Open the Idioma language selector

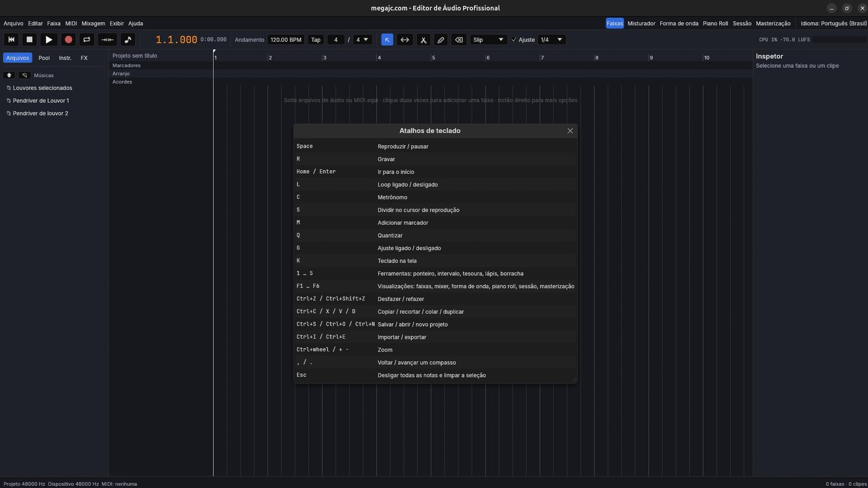click(833, 23)
